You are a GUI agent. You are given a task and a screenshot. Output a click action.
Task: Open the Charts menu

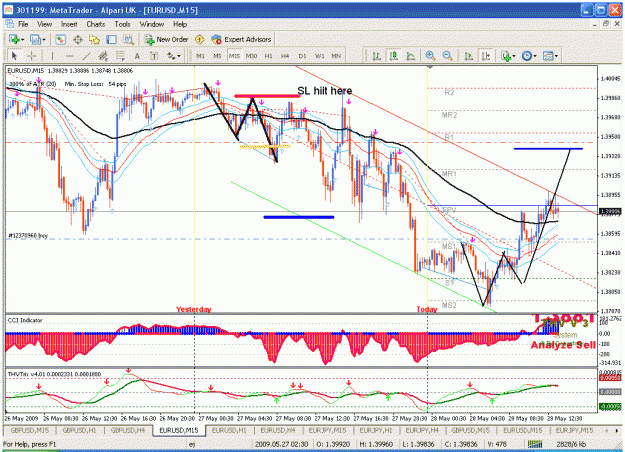tap(96, 24)
